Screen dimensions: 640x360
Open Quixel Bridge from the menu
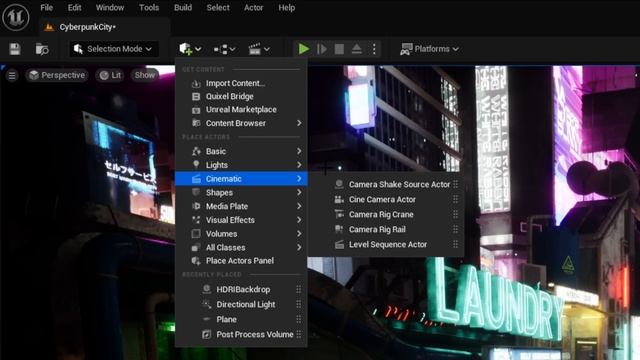241,96
